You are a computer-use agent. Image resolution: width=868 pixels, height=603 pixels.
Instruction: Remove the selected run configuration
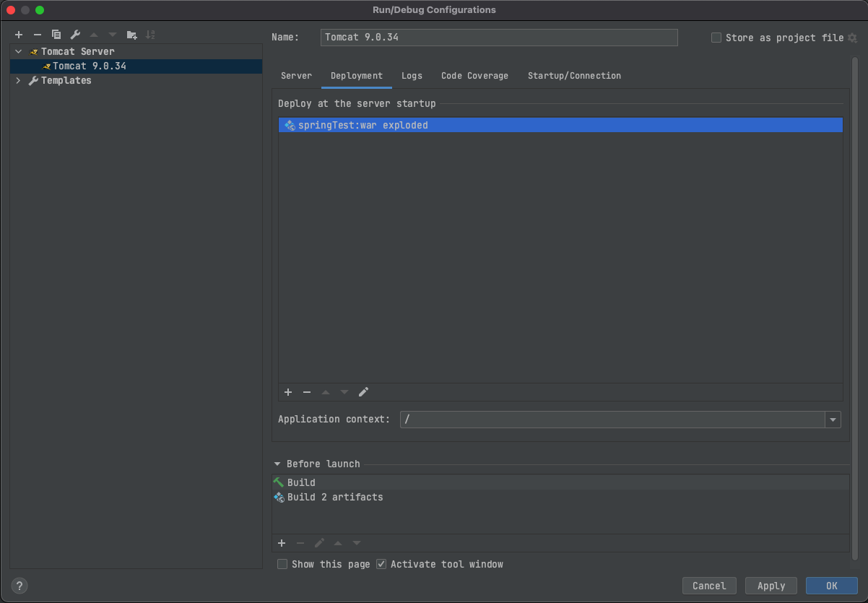[38, 35]
